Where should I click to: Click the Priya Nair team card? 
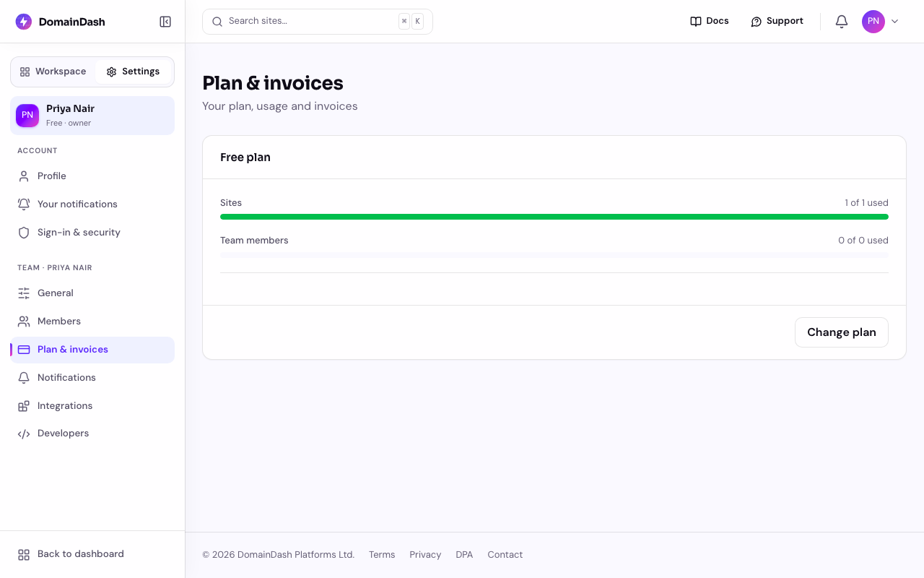(92, 116)
